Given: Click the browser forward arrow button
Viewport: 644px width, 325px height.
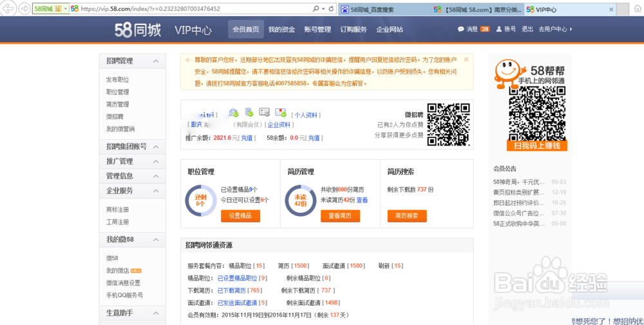Looking at the screenshot, I should click(24, 8).
